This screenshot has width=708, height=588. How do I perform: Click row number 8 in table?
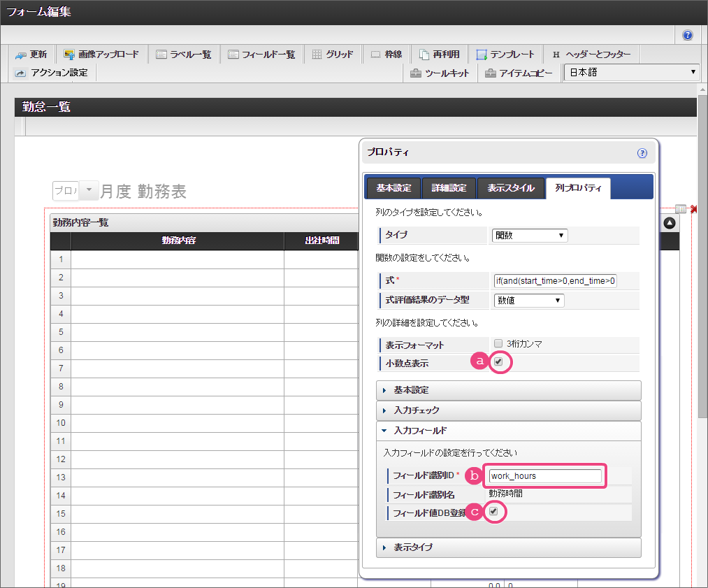61,387
